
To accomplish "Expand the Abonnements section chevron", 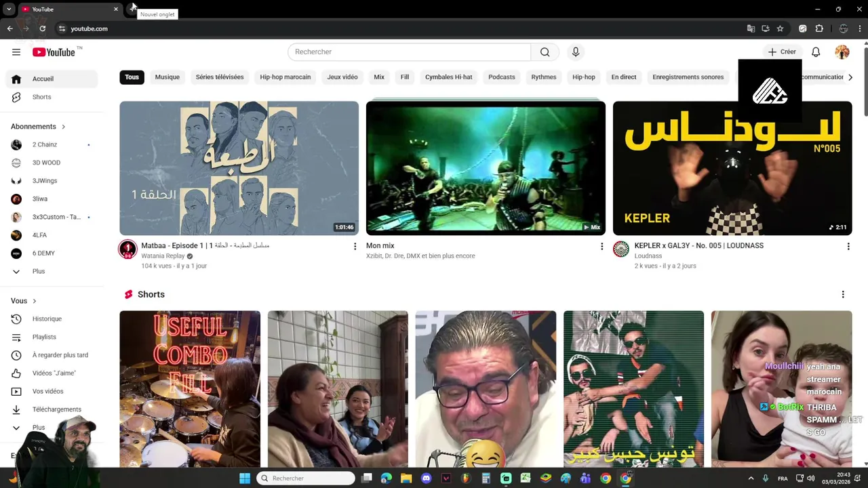I will pos(64,127).
